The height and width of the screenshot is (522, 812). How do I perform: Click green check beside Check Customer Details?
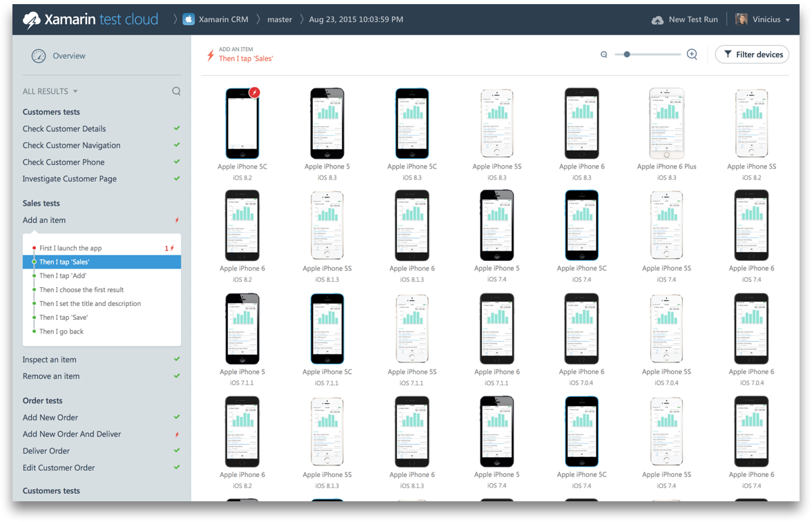point(177,128)
